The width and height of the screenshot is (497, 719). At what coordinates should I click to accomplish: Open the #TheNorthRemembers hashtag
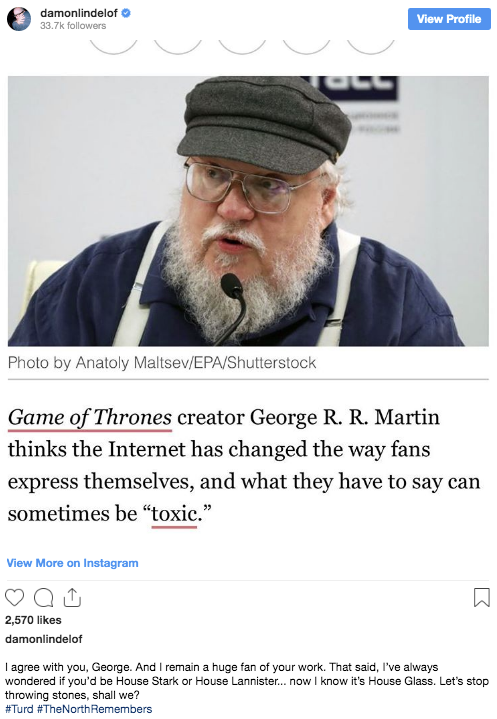pyautogui.click(x=94, y=709)
